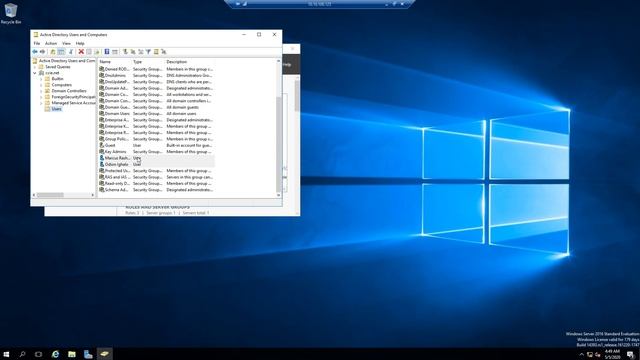Screen dimensions: 640x360
Task: Click the Up one level folder icon
Action: coord(53,51)
